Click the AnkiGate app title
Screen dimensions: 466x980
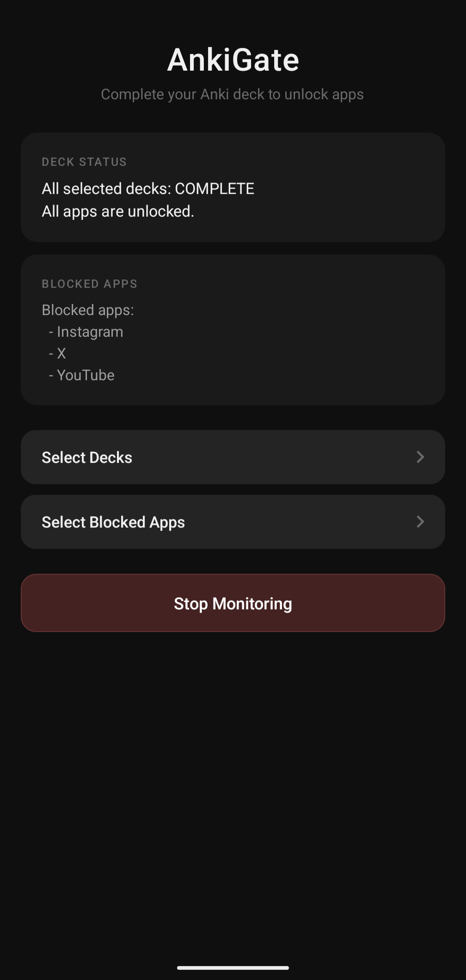point(233,59)
